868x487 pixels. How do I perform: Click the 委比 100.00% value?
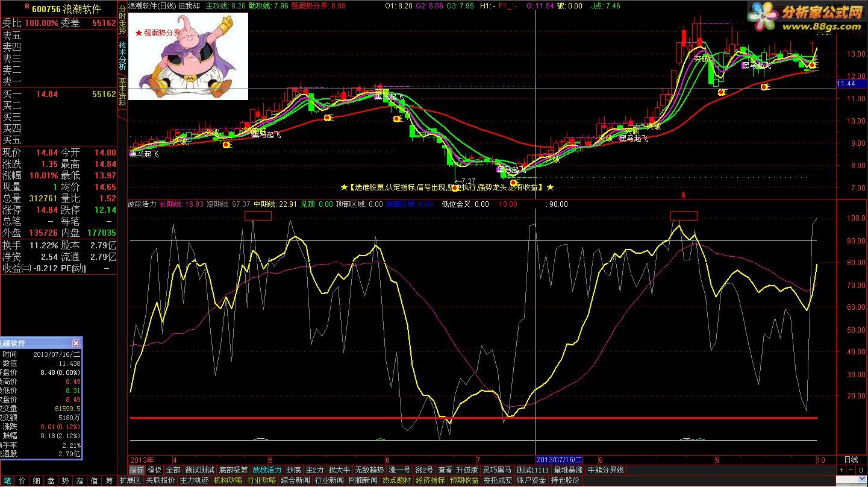[x=42, y=23]
